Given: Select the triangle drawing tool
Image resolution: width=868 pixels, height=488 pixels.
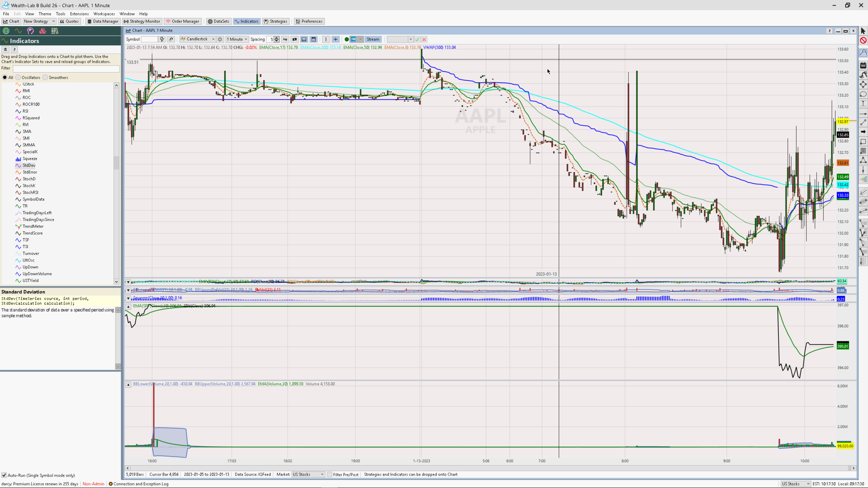Looking at the screenshot, I should point(863,160).
